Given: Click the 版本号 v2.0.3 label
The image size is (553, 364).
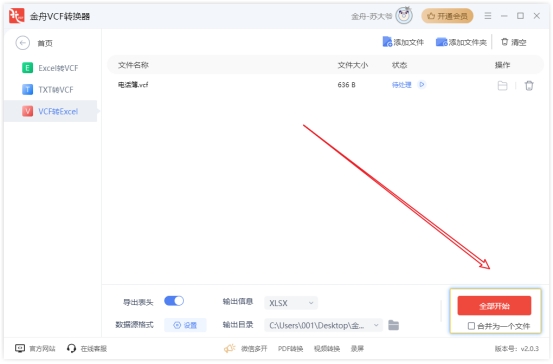Looking at the screenshot, I should (x=516, y=349).
